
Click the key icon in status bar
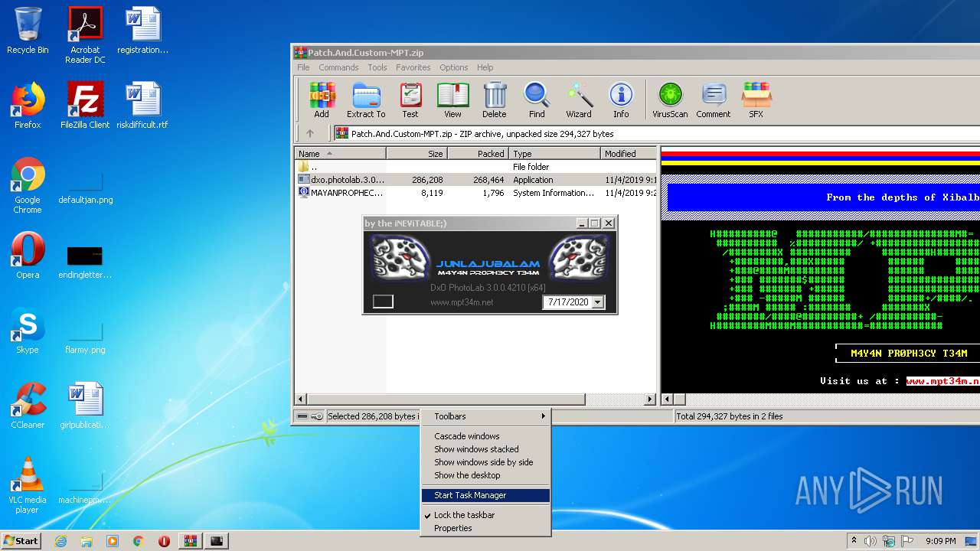click(x=317, y=416)
